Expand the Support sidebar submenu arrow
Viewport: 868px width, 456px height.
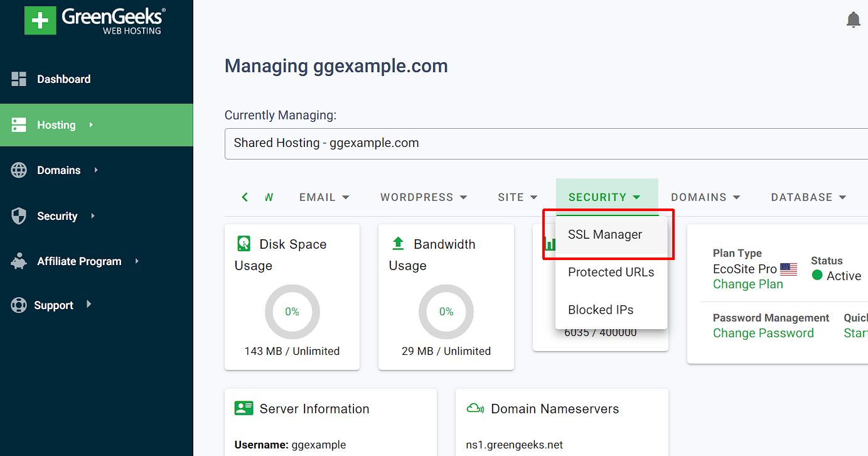(x=88, y=305)
